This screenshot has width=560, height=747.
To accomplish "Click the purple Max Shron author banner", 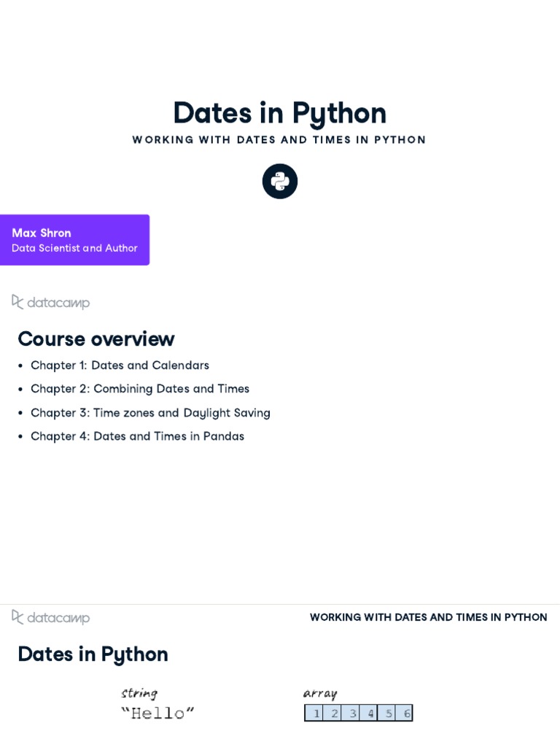I will pos(74,239).
